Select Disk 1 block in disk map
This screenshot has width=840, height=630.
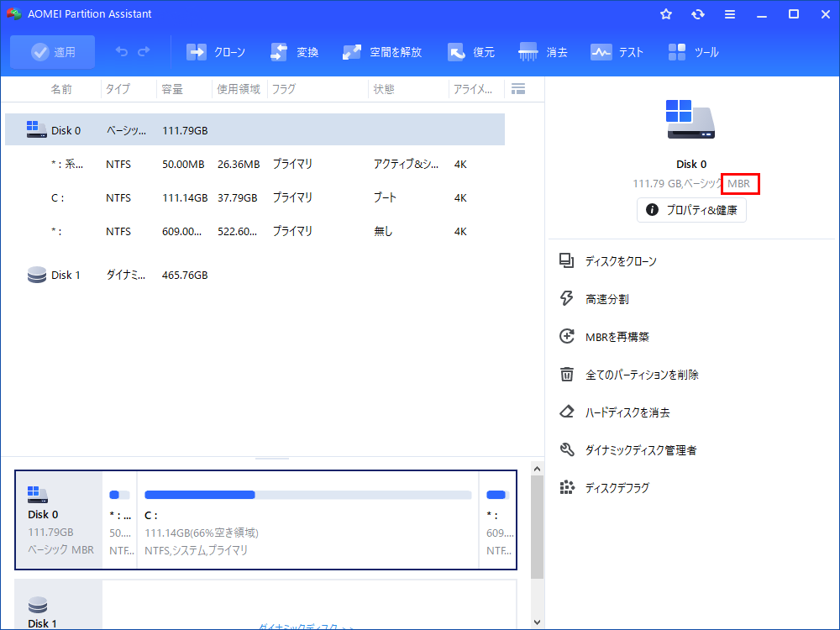pos(59,604)
